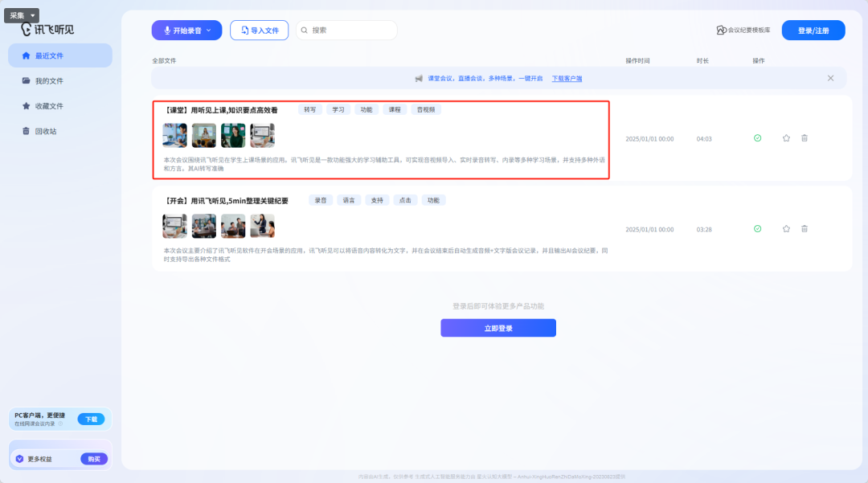Favorite the 开会 file using its star icon
This screenshot has width=868, height=483.
[x=786, y=229]
